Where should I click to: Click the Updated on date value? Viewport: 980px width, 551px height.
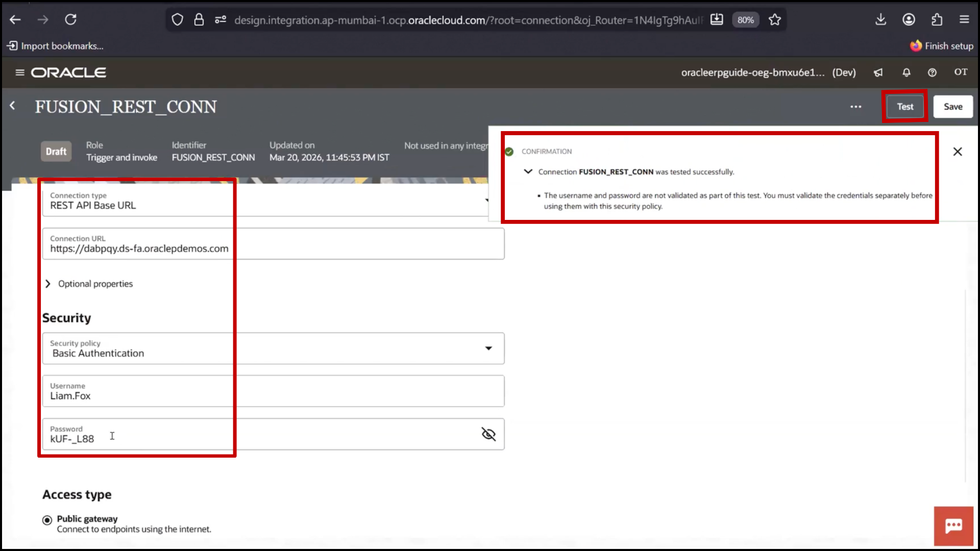click(x=329, y=158)
